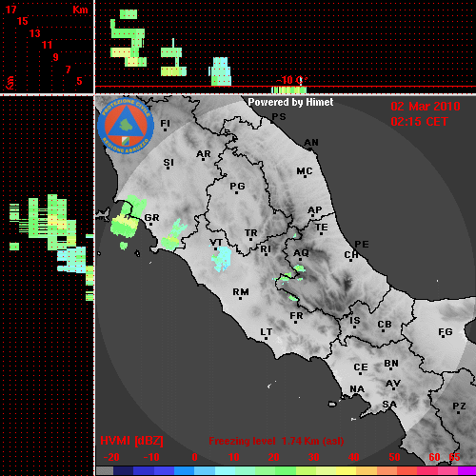The image size is (476, 476).
Task: Click the '30' dBZ scale value
Action: [x=313, y=457]
